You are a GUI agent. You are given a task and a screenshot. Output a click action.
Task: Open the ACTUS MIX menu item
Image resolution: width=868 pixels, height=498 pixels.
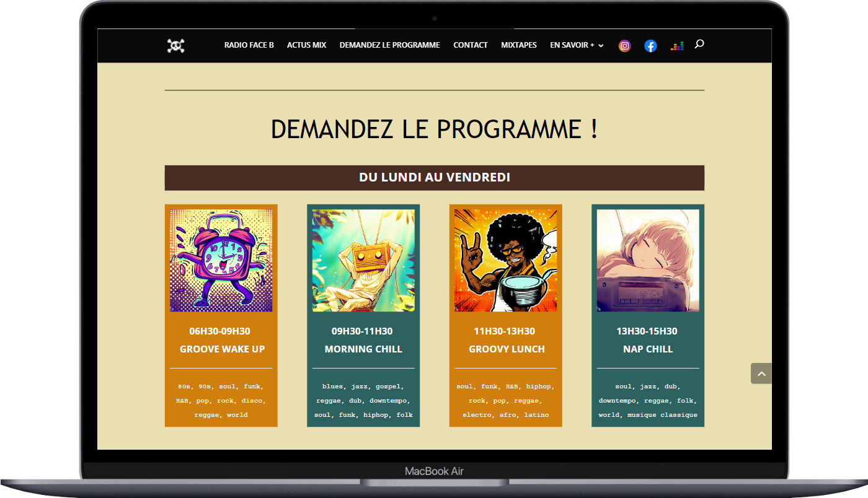coord(306,45)
